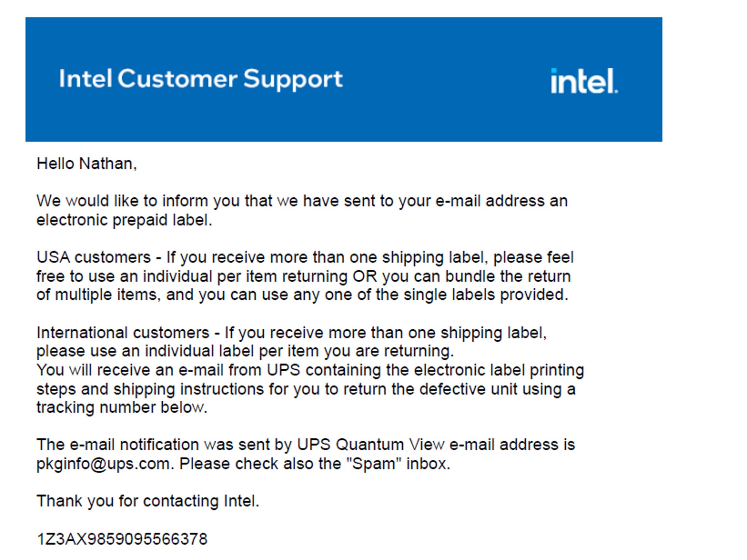Click the words UPS Quantum View
747x560 pixels.
[x=371, y=445]
